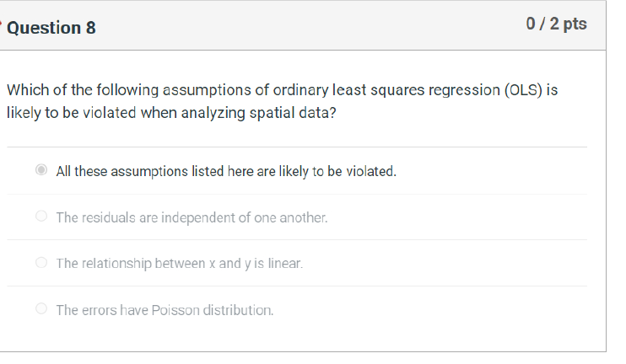Select the "All these assumptions listed here" radio button

pyautogui.click(x=41, y=171)
